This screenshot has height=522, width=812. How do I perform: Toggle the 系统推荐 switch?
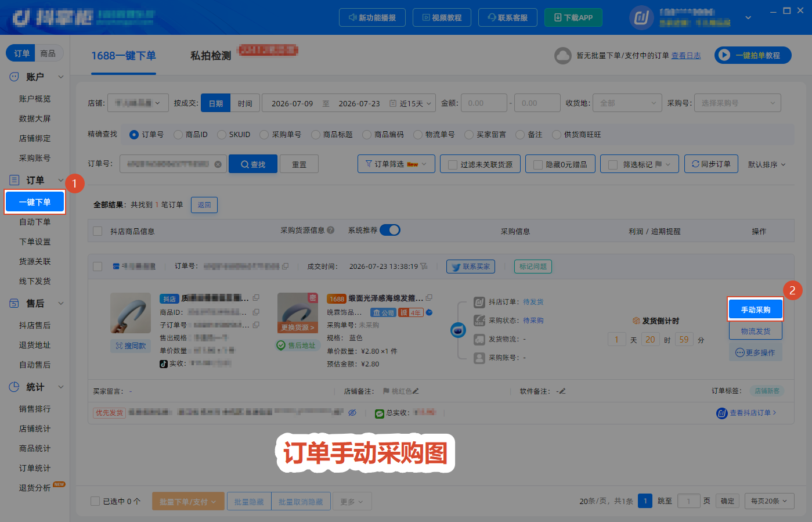click(x=390, y=230)
